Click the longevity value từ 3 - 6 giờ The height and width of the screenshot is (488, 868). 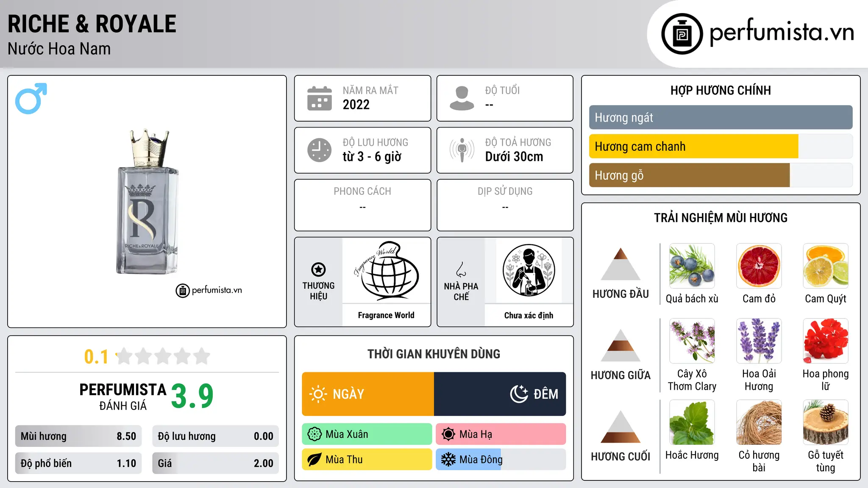pyautogui.click(x=372, y=157)
